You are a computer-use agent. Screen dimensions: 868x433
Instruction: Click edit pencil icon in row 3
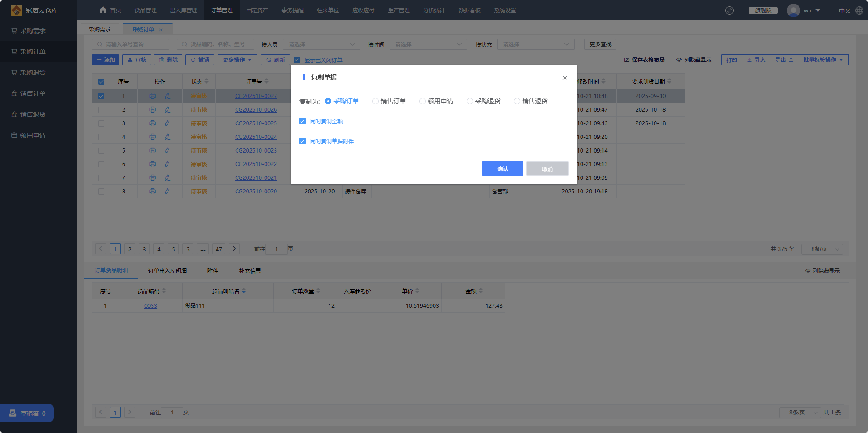tap(168, 123)
